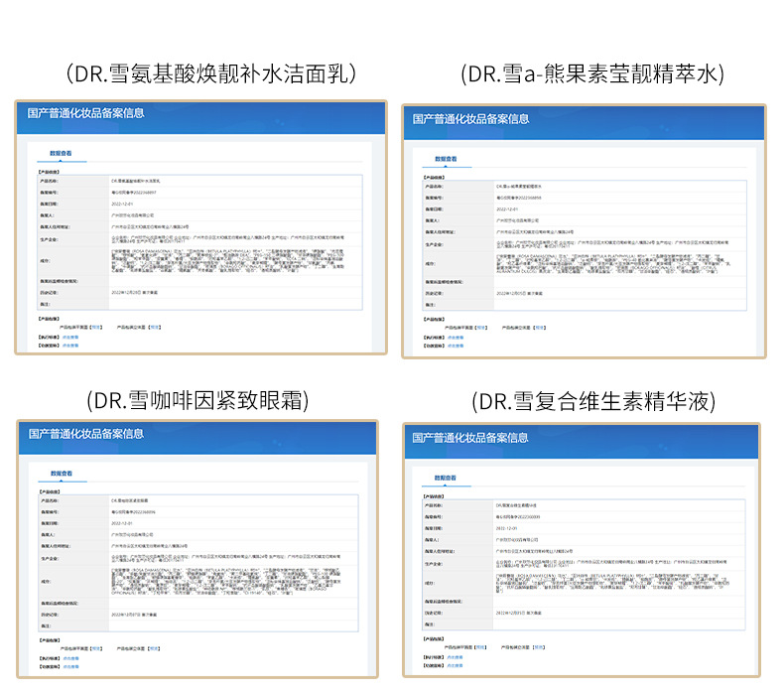The height and width of the screenshot is (695, 784).
Task: Preview 产品包装立体图 in 眼霜 panel
Action: click(x=155, y=648)
